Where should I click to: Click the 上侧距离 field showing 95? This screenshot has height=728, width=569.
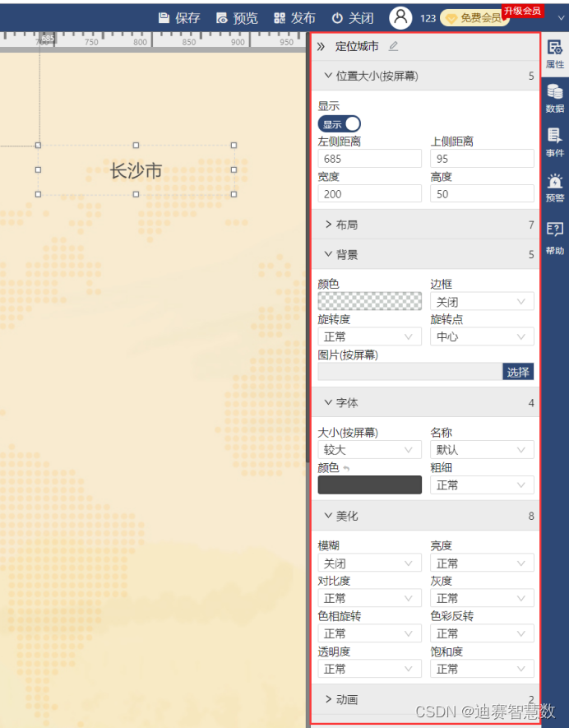[482, 159]
